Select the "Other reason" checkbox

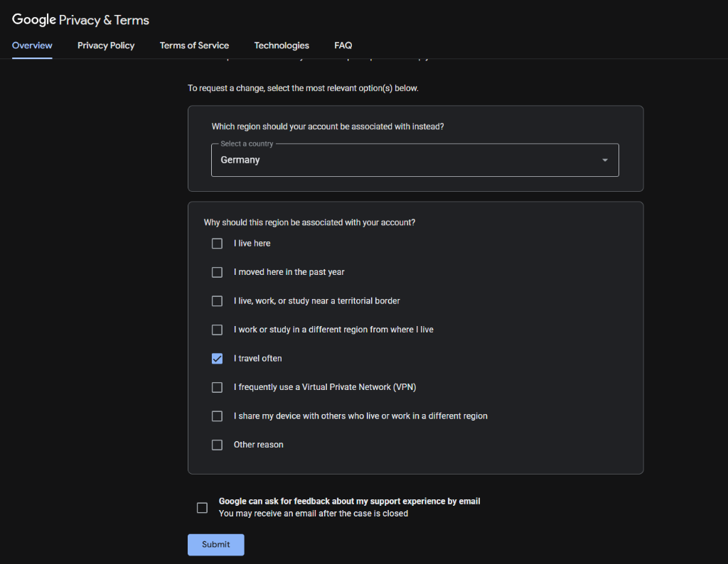point(217,445)
